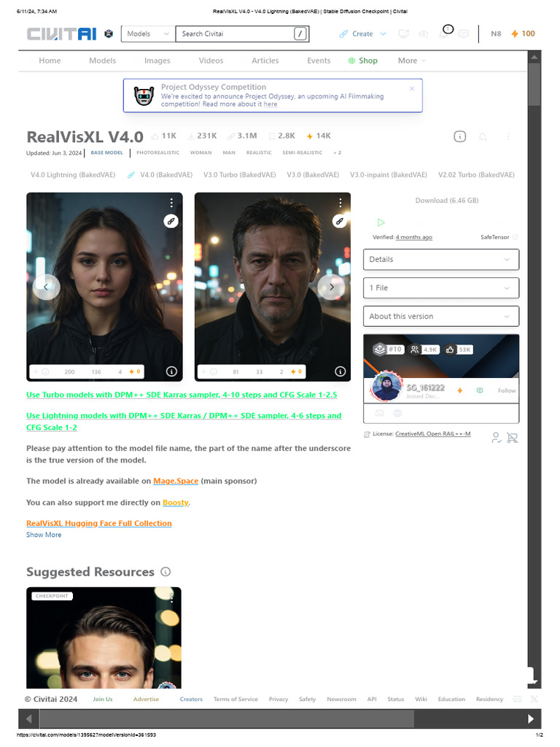Open the three-dot menu near model title

coord(508,136)
